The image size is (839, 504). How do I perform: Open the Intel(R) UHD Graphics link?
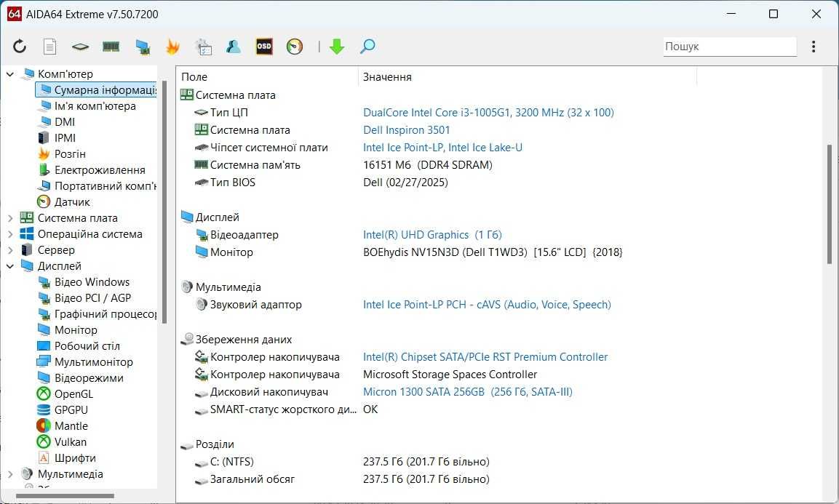(432, 235)
